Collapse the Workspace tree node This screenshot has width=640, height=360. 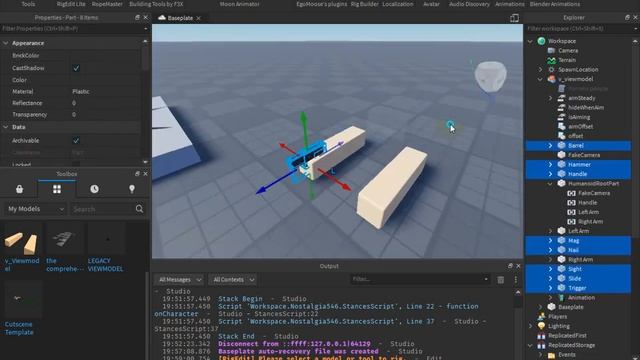pos(530,41)
